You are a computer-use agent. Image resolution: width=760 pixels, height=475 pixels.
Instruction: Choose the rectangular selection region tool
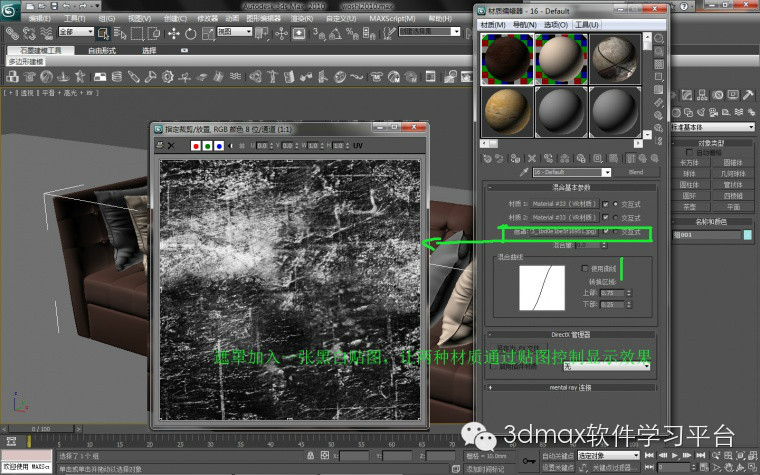pos(137,33)
